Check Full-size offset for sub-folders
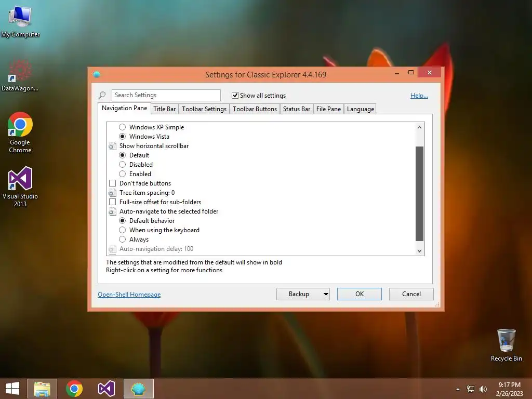This screenshot has width=532, height=399. coord(112,202)
